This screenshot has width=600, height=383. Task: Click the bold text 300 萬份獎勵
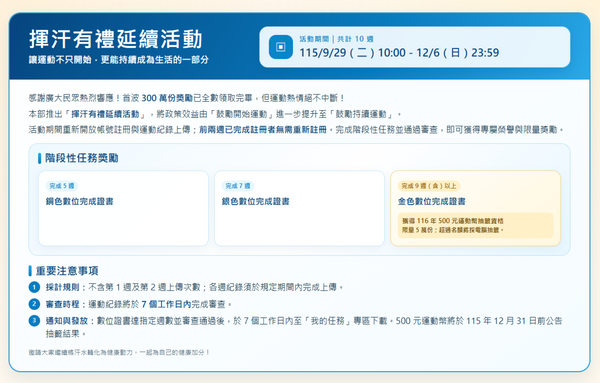pos(167,98)
